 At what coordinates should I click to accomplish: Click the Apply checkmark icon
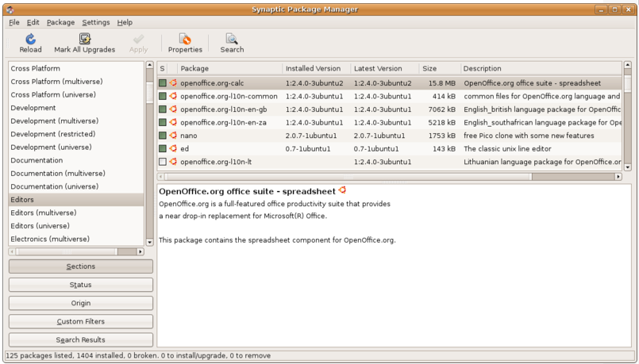tap(139, 39)
